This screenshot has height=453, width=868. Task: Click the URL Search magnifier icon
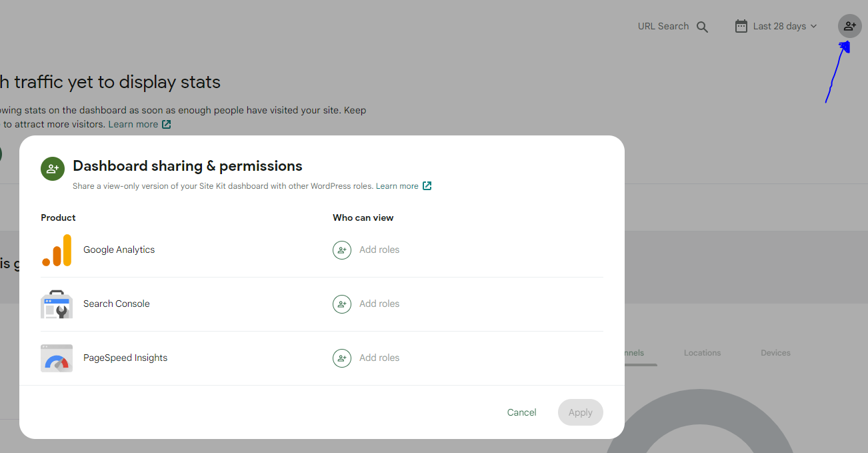coord(702,27)
